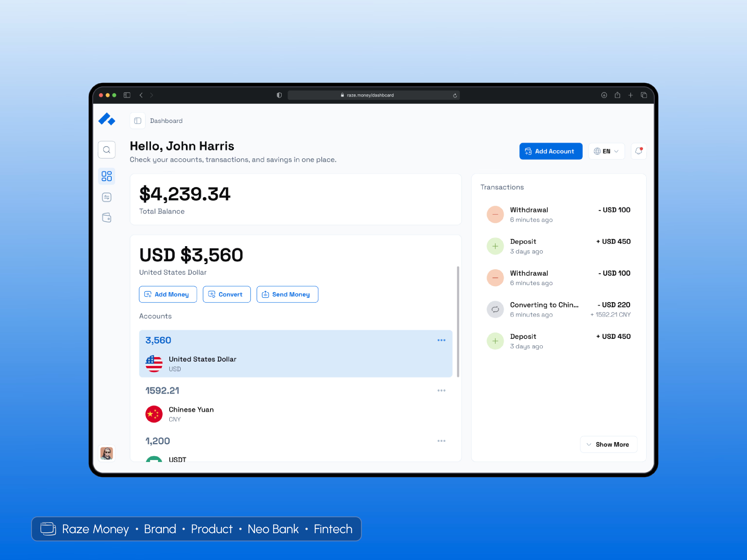Toggle the sidebar panel button beside Dashboard
The width and height of the screenshot is (747, 560).
[137, 121]
